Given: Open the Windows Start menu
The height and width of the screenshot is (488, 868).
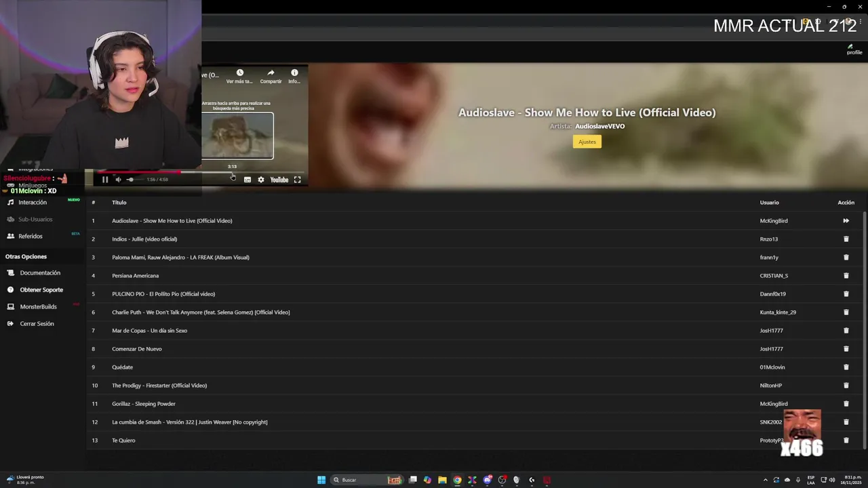Looking at the screenshot, I should click(x=321, y=480).
